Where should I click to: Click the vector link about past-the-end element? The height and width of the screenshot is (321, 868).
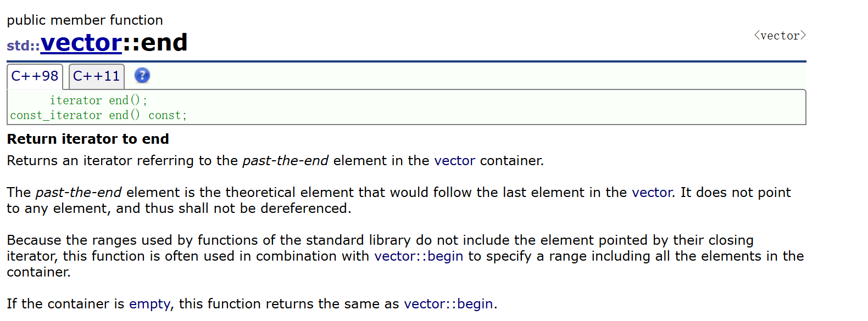(x=652, y=192)
